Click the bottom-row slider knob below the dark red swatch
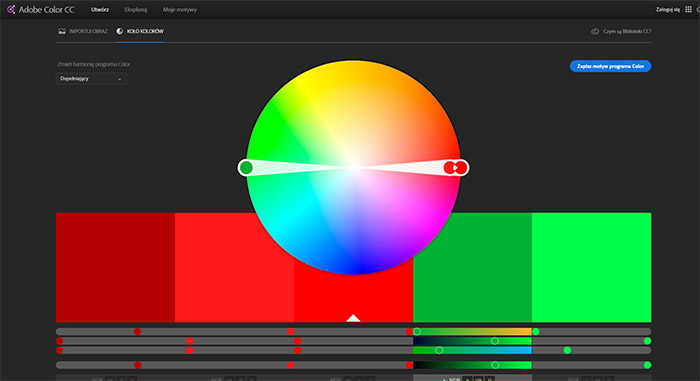700x381 pixels. pyautogui.click(x=138, y=365)
